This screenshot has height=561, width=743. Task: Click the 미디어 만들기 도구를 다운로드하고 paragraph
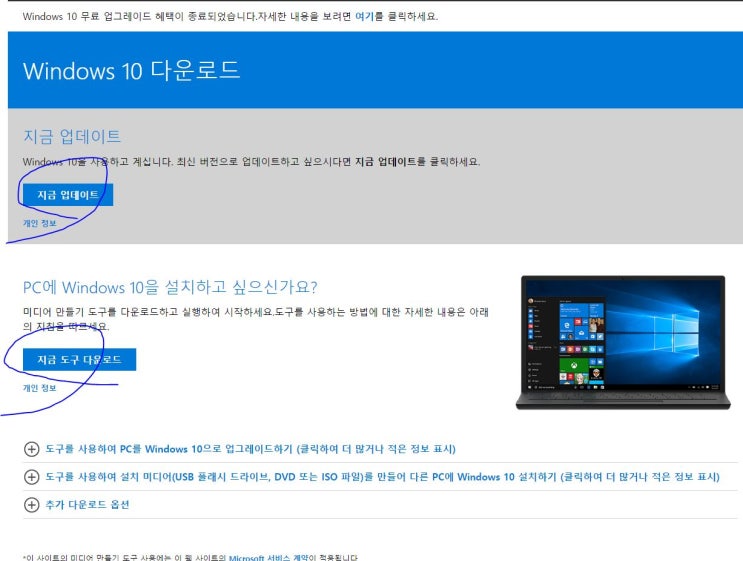256,319
